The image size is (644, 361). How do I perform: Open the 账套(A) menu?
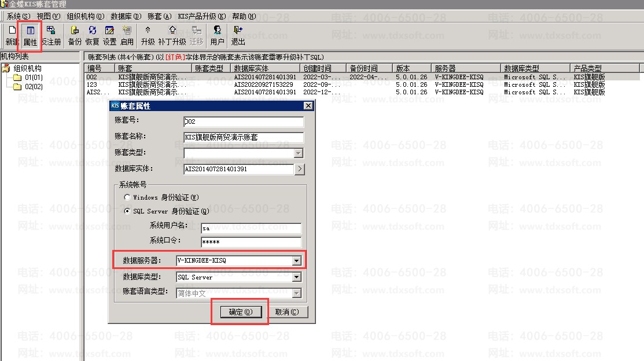point(159,16)
